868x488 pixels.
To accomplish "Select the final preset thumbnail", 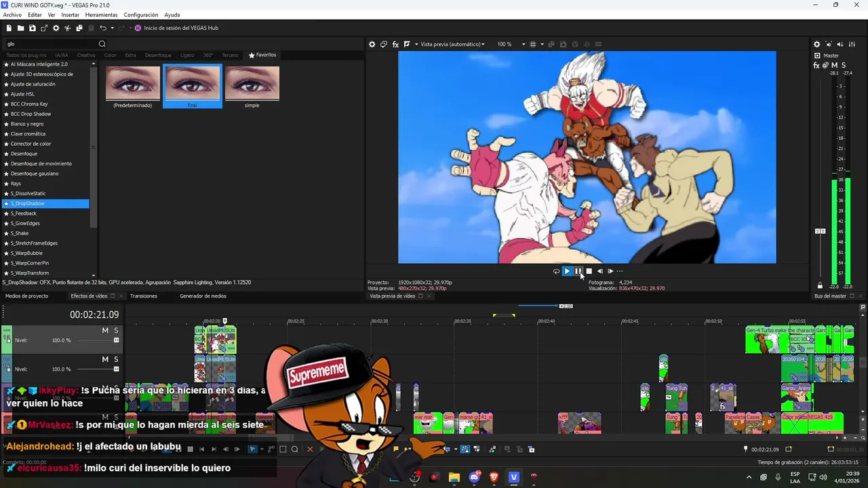I will [192, 87].
